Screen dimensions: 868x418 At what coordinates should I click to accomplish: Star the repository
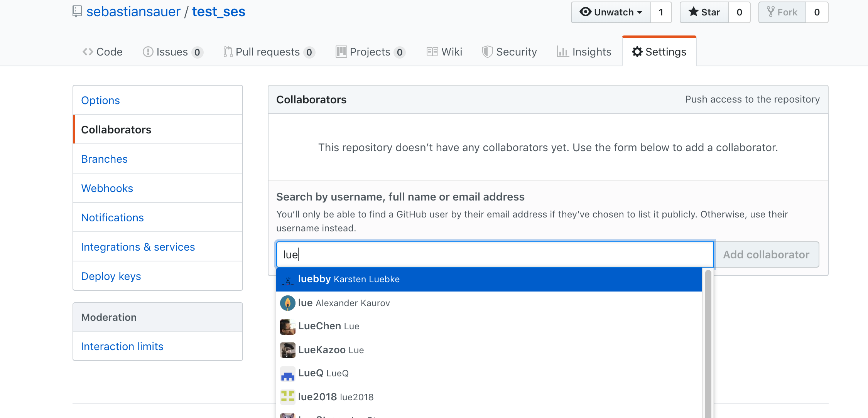(x=704, y=12)
